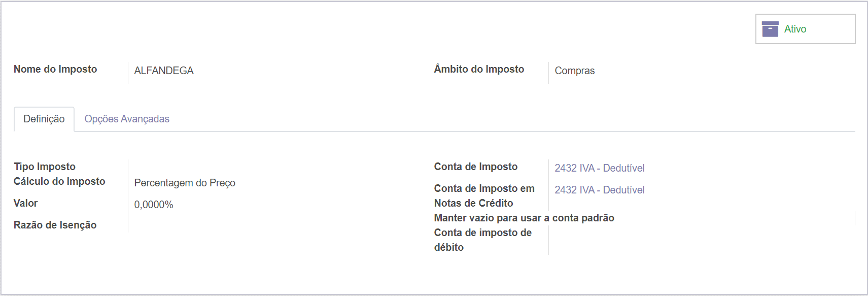Viewport: 868px width, 296px height.
Task: Click the Cálculo do Imposto label
Action: click(x=59, y=181)
